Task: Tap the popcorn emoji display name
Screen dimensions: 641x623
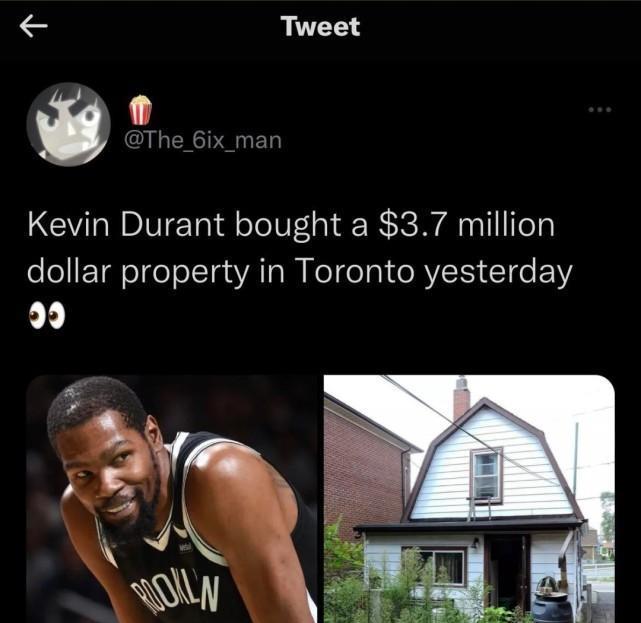Action: [x=140, y=110]
